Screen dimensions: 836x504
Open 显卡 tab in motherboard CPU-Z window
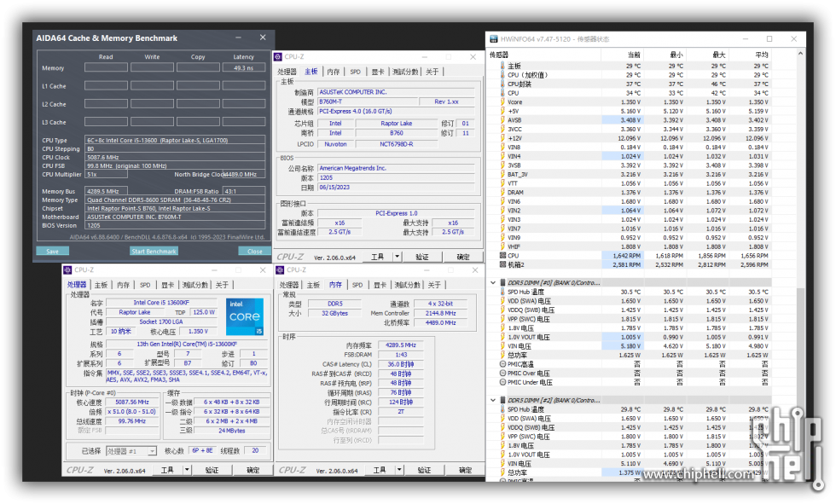click(x=377, y=72)
